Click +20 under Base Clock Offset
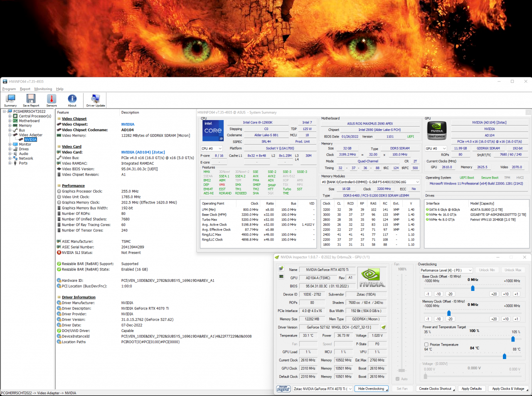The image size is (532, 396). 494,294
